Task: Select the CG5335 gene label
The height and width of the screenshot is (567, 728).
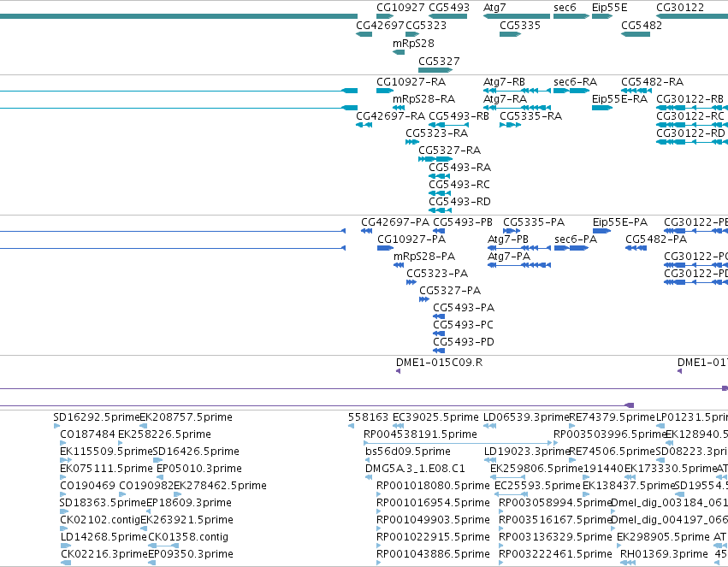Action: tap(520, 25)
